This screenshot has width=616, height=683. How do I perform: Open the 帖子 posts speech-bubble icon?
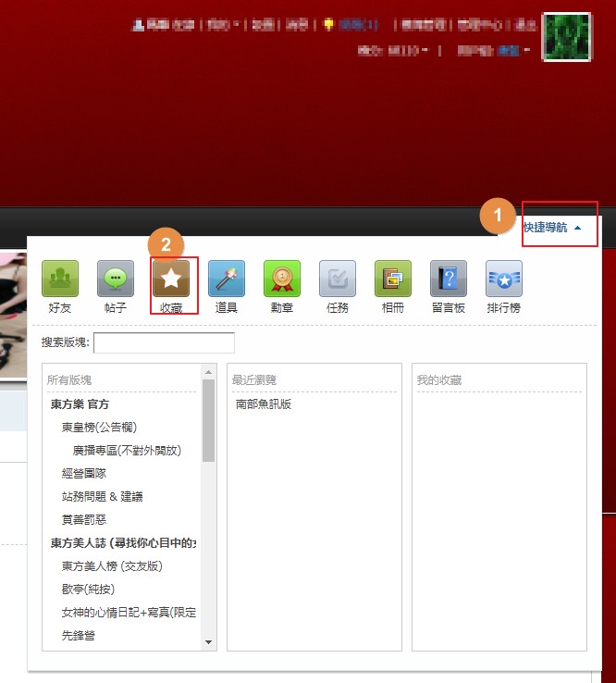116,279
